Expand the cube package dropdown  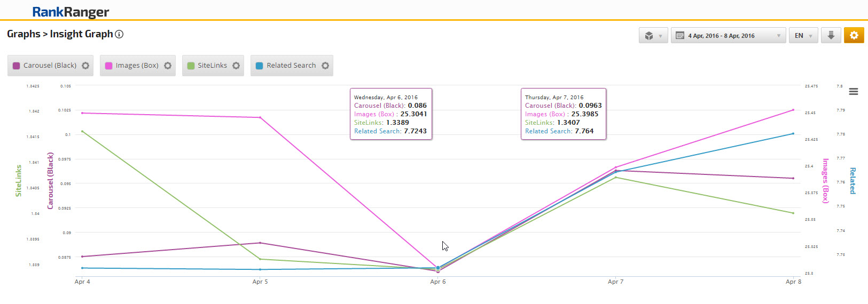point(653,36)
